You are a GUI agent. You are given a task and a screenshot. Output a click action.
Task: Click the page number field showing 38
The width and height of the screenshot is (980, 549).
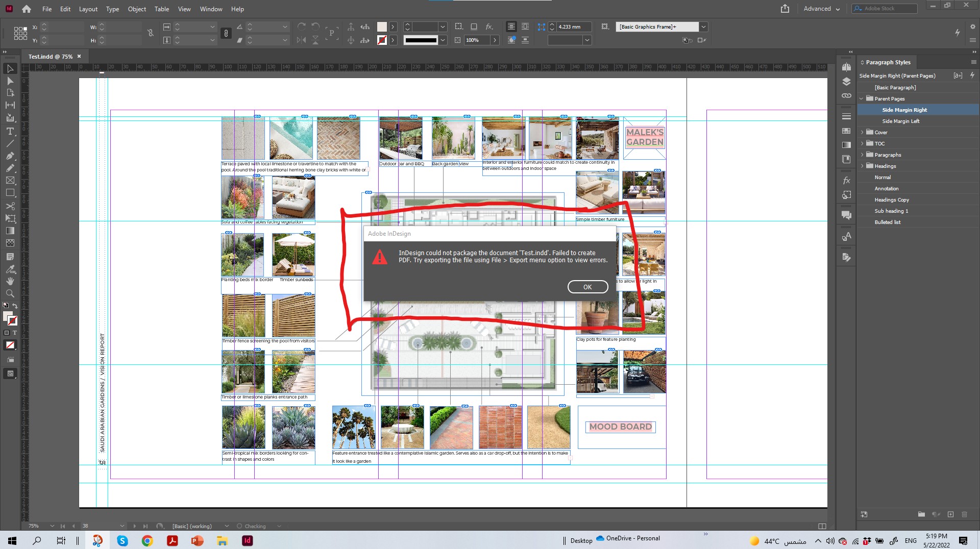[85, 526]
